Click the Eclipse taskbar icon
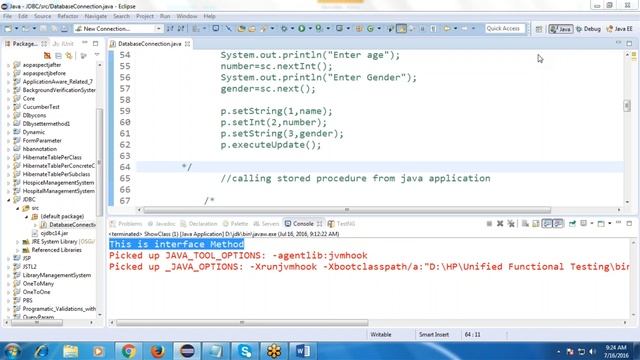Viewport: 640px width, 360px height. click(187, 351)
